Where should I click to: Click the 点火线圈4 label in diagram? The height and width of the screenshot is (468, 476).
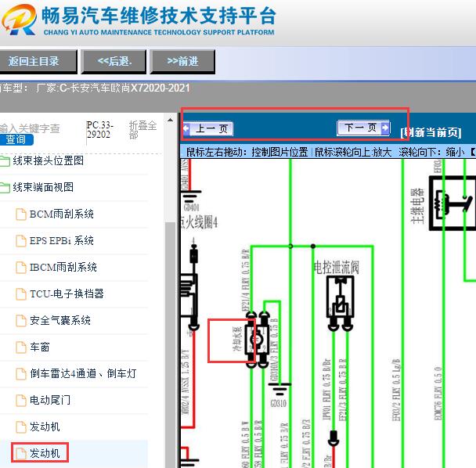tap(199, 223)
